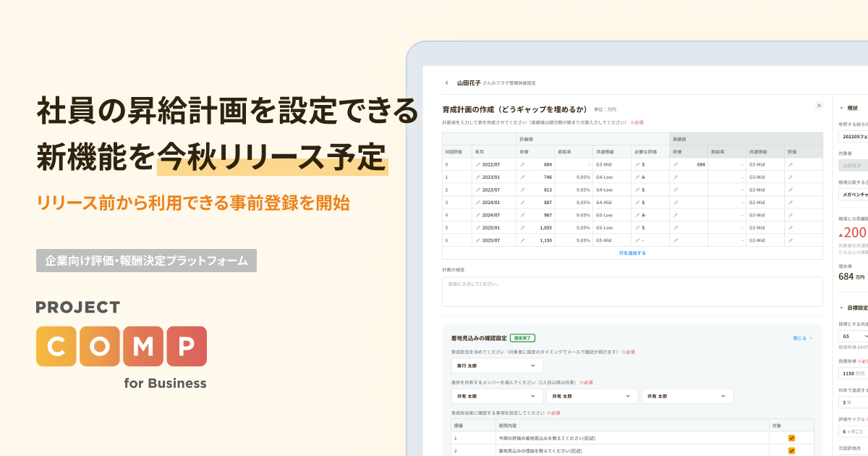Edit the planned salary 813 via its pencil icon
The width and height of the screenshot is (868, 456).
(x=522, y=190)
